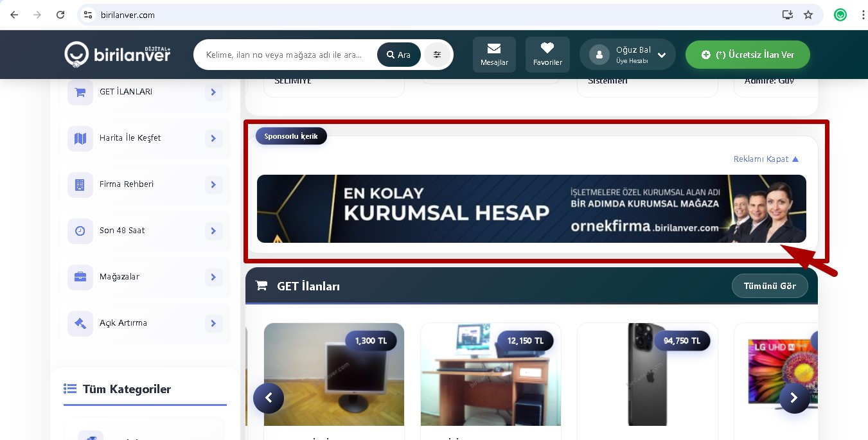Click the Birilanver logo

click(x=117, y=55)
